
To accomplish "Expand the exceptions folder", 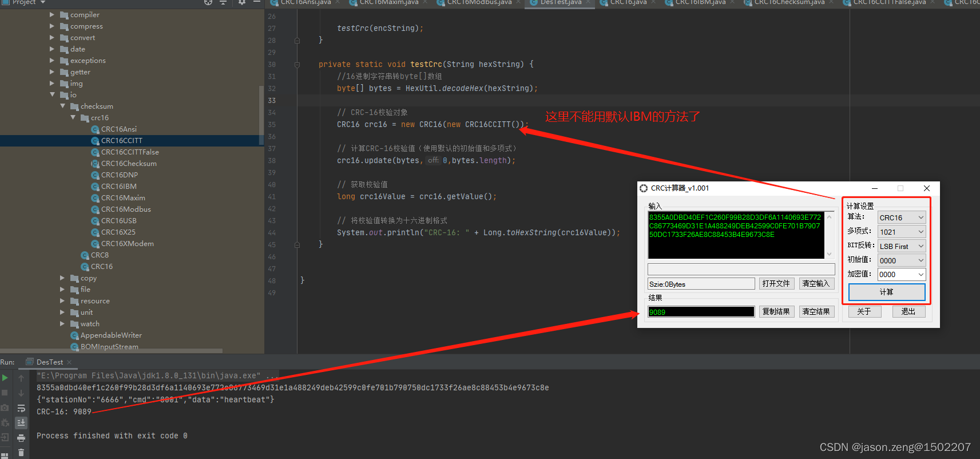I will (52, 60).
